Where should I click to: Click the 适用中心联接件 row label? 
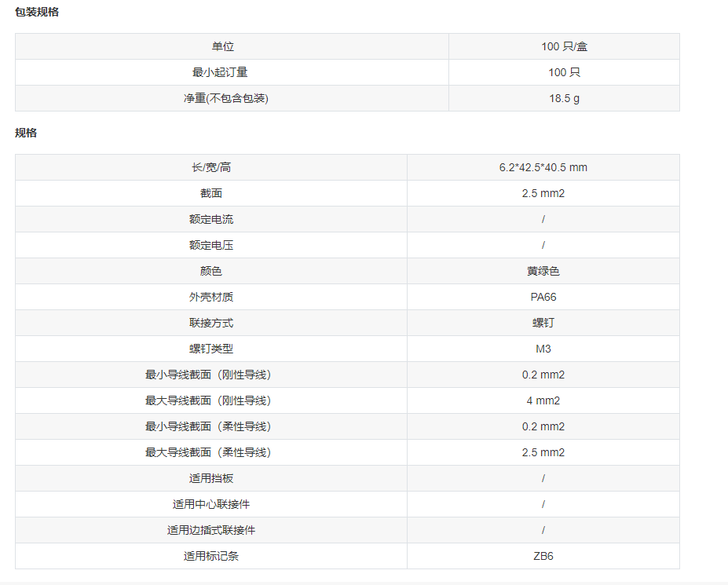coord(211,504)
